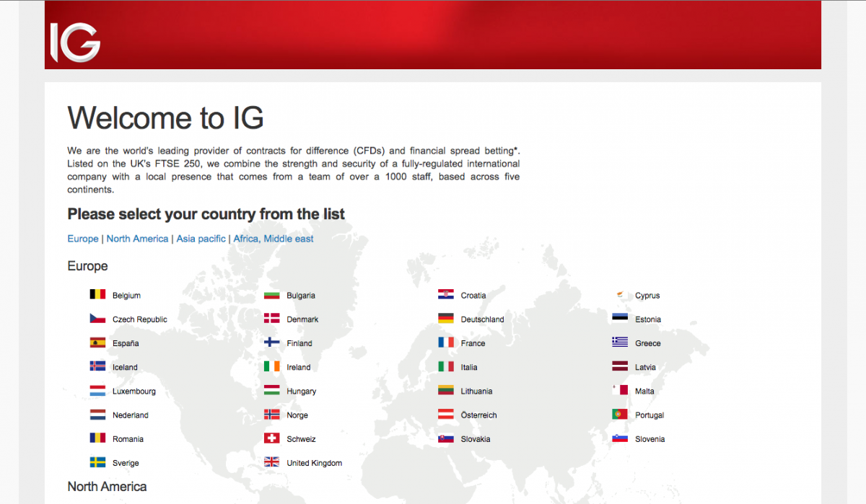The width and height of the screenshot is (866, 504).
Task: Choose the Portugal country link
Action: 649,415
